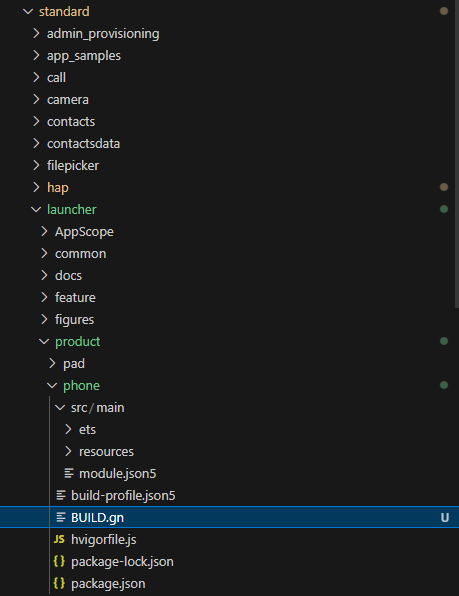Click the braces icon next to package-lock.json
Image resolution: width=459 pixels, height=596 pixels.
point(59,561)
